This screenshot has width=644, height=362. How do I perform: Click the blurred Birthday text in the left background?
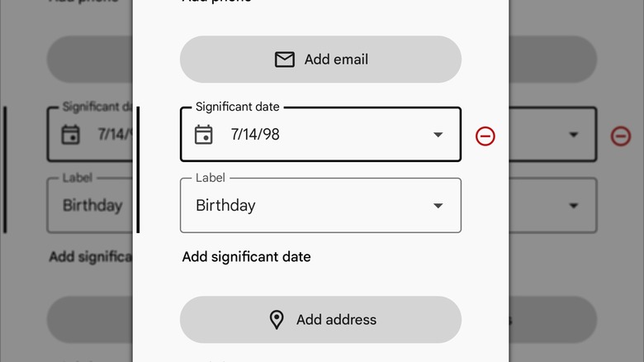click(x=92, y=205)
